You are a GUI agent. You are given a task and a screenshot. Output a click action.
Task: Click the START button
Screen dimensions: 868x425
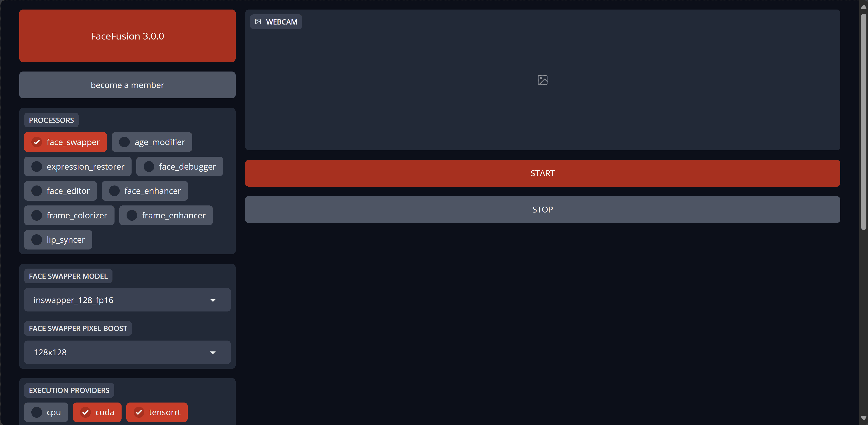coord(543,173)
